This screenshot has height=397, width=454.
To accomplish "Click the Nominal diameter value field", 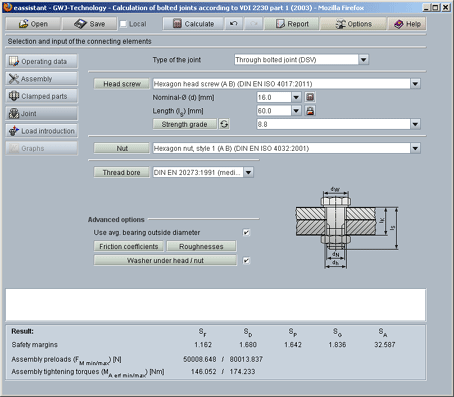I will pyautogui.click(x=274, y=97).
